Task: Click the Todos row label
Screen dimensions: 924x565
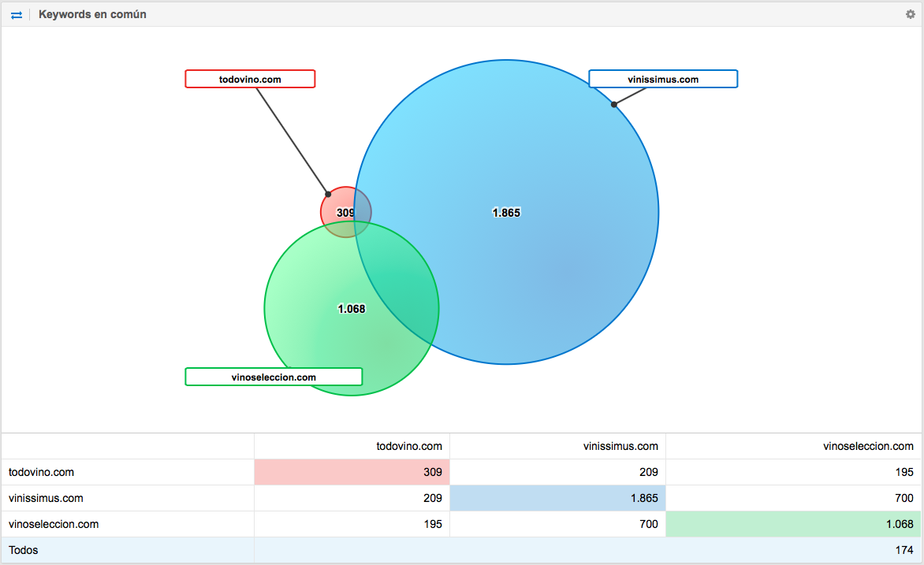Action: 24,550
